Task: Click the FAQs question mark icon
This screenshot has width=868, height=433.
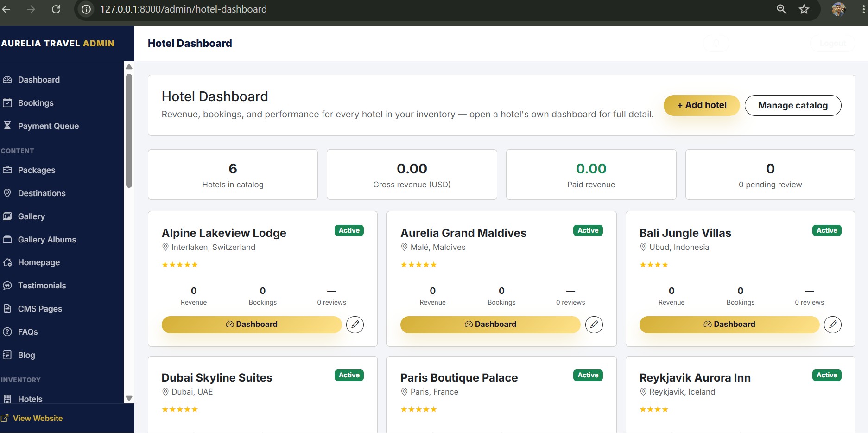Action: pos(7,332)
